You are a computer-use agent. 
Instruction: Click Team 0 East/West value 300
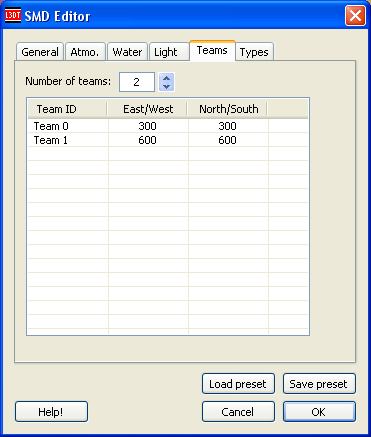pos(147,126)
